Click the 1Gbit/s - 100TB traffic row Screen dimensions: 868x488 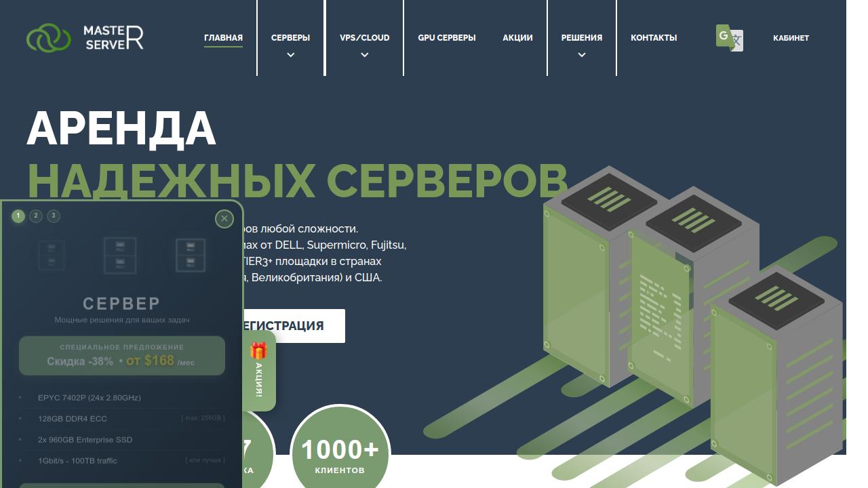pyautogui.click(x=122, y=461)
